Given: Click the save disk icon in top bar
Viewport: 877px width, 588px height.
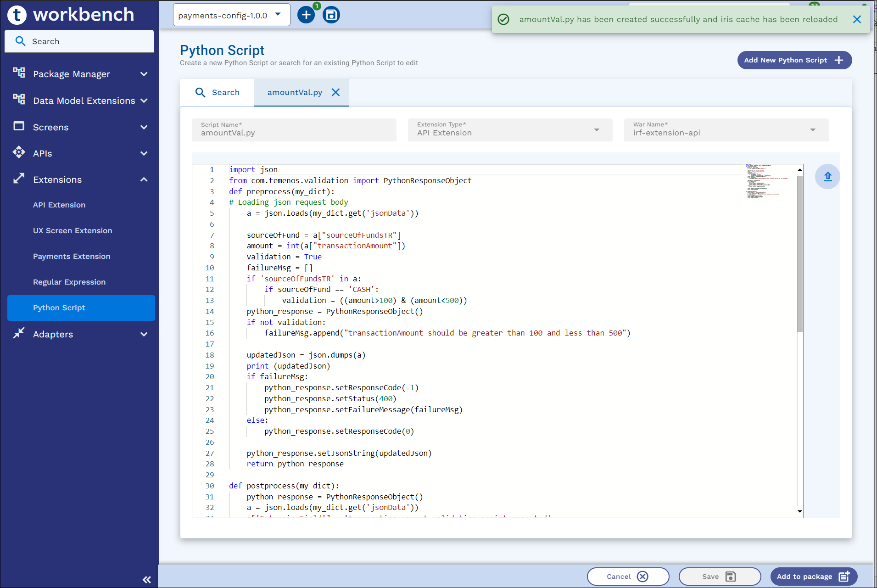Looking at the screenshot, I should pos(331,15).
